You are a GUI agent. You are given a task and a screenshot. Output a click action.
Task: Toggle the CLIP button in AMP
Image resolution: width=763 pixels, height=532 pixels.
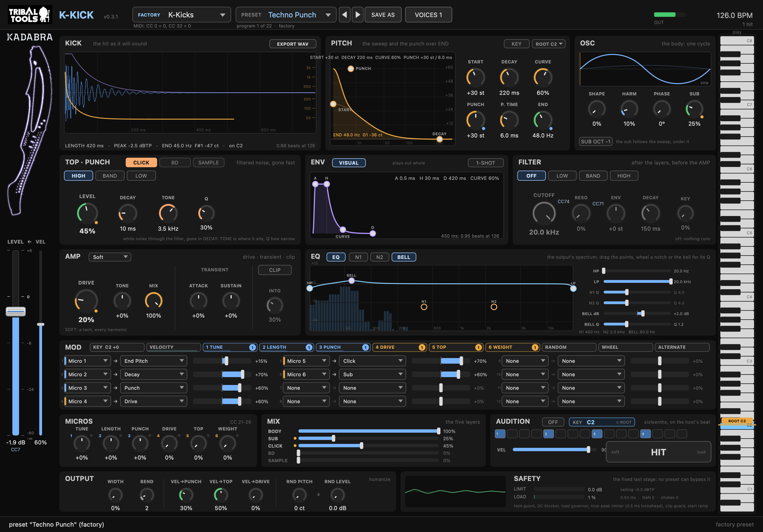[275, 270]
